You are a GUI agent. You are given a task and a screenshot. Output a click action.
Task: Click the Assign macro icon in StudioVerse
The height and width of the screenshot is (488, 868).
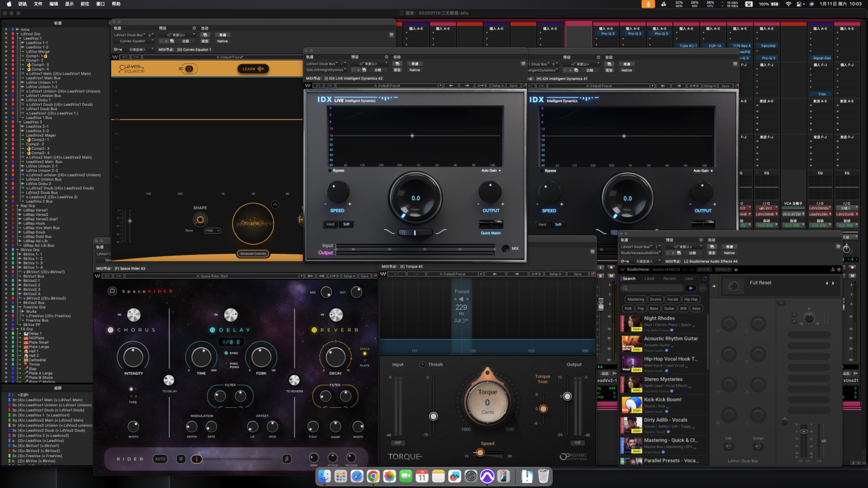[x=758, y=446]
